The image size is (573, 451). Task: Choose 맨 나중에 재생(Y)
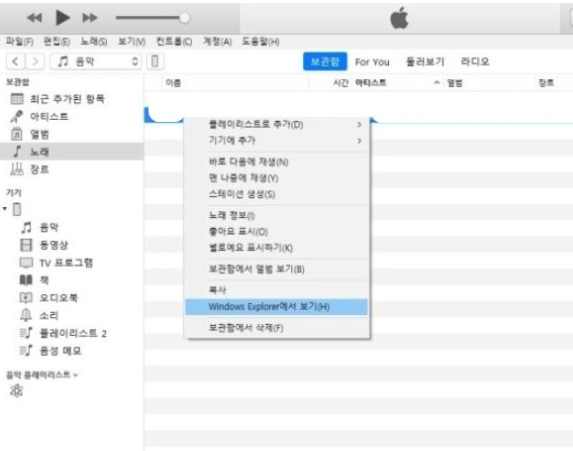point(277,178)
